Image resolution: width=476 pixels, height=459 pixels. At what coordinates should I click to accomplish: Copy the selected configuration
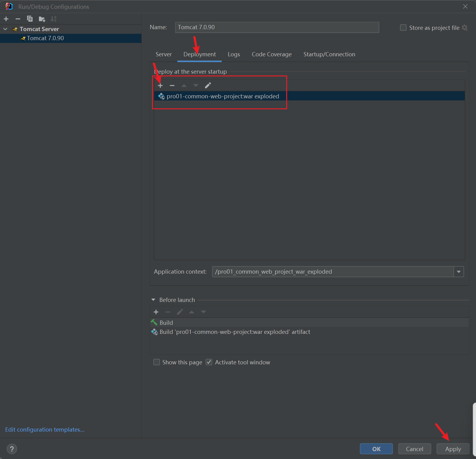pyautogui.click(x=30, y=19)
